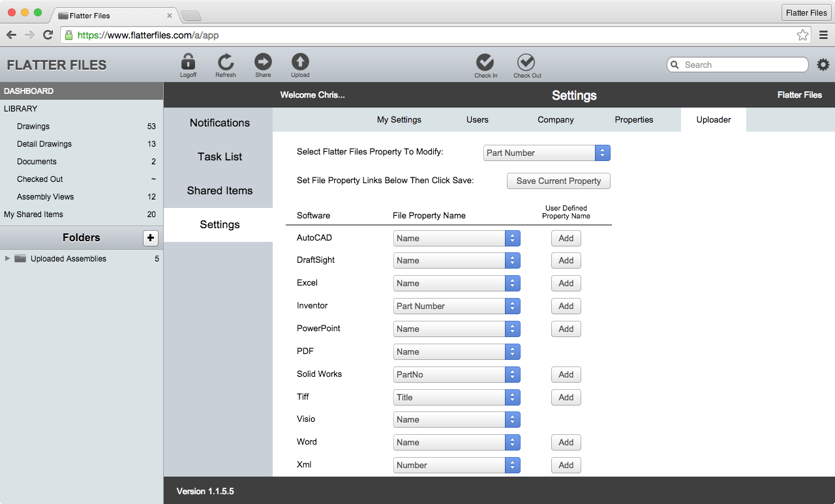Viewport: 835px width, 504px height.
Task: Open Solid Works file property dropdown
Action: 457,375
